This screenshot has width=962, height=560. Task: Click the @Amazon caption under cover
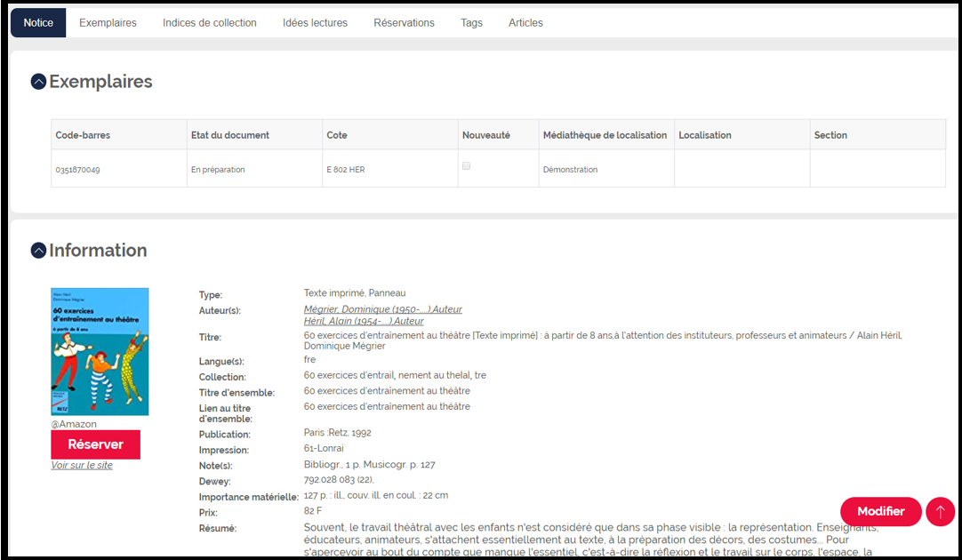(x=74, y=424)
